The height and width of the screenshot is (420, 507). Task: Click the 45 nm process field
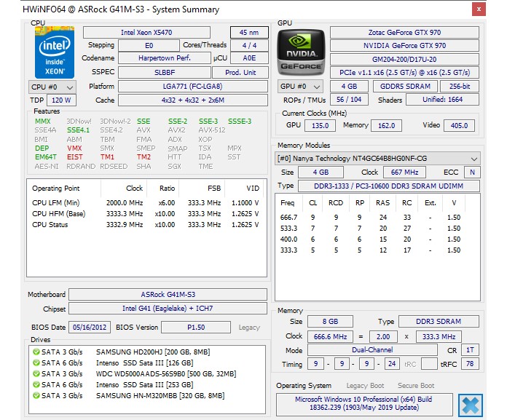tap(249, 33)
